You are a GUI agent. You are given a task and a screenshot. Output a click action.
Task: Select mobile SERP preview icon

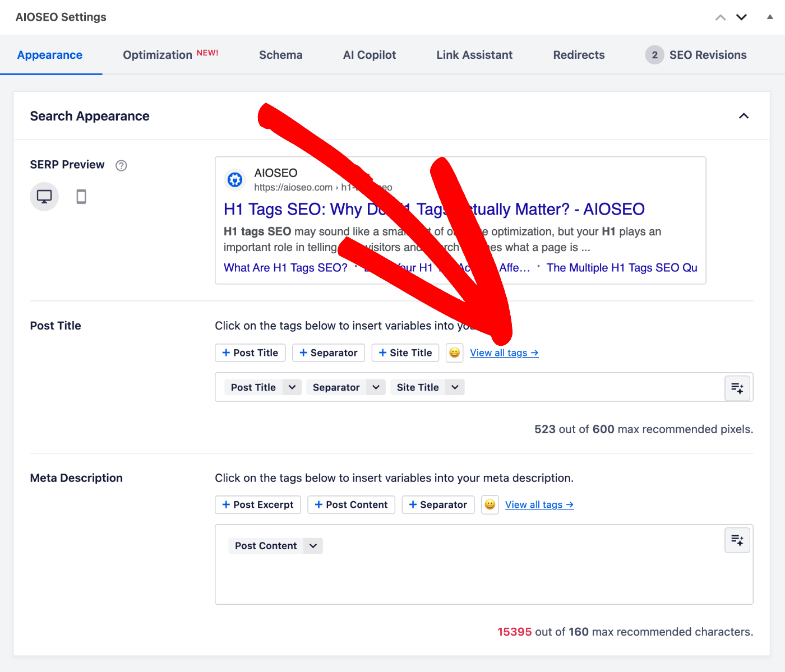(x=81, y=197)
